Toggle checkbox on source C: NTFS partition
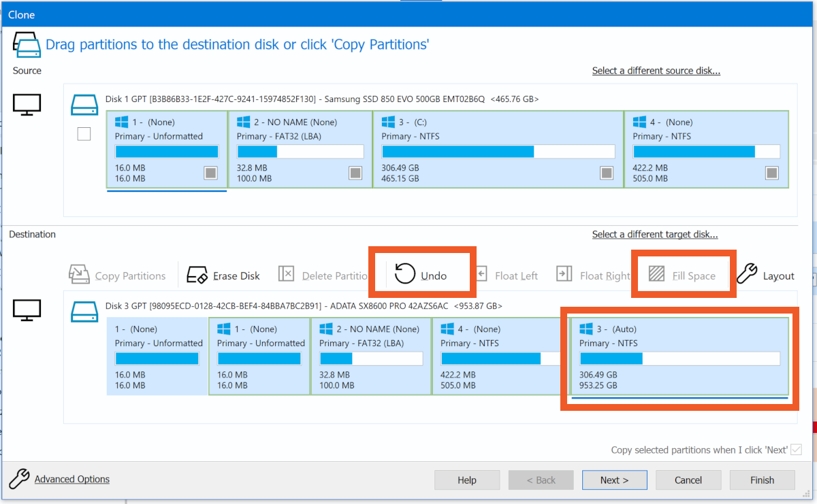 pyautogui.click(x=607, y=173)
